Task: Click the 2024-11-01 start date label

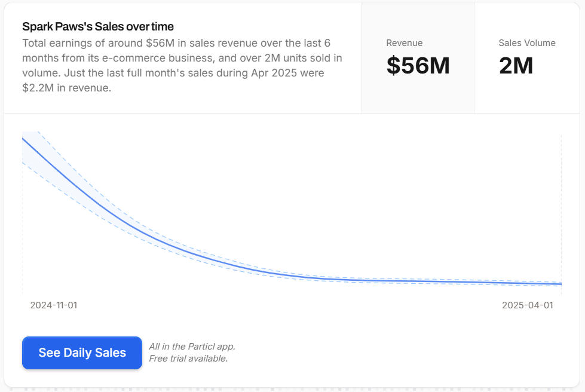Action: [x=54, y=305]
